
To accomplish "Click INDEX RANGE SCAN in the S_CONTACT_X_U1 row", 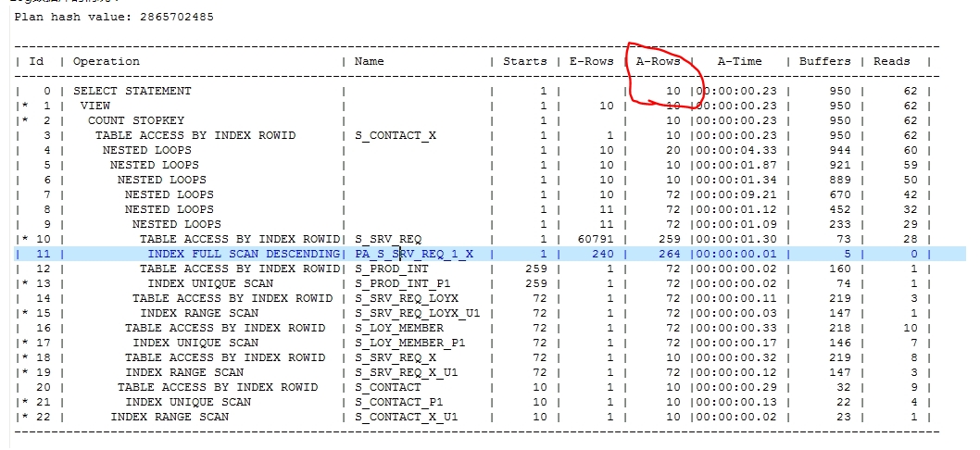I will (170, 417).
